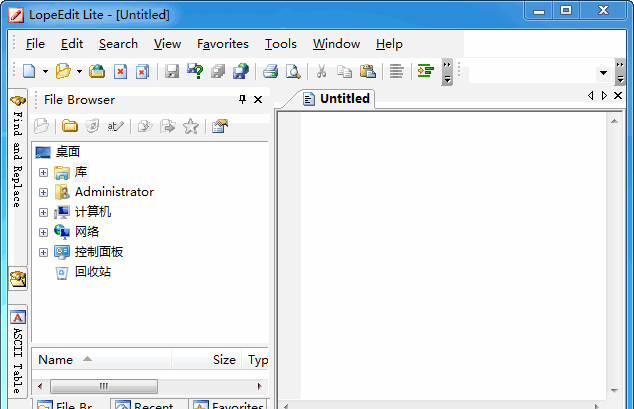Print the document with printer icon
Image resolution: width=634 pixels, height=409 pixels.
coord(271,72)
